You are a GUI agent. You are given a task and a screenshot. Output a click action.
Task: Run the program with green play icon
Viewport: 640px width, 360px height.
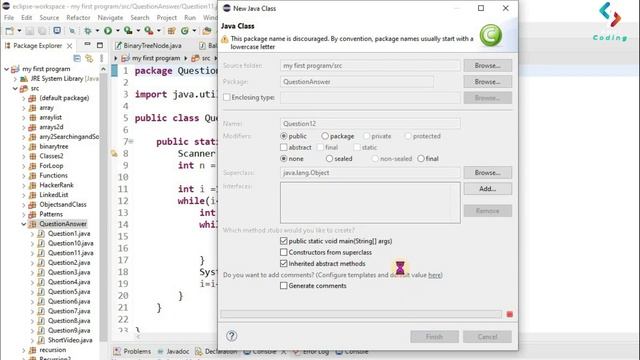108,31
